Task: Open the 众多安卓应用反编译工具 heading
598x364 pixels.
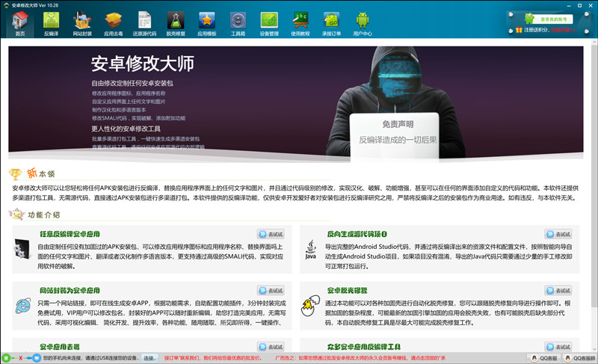Action: [x=364, y=347]
